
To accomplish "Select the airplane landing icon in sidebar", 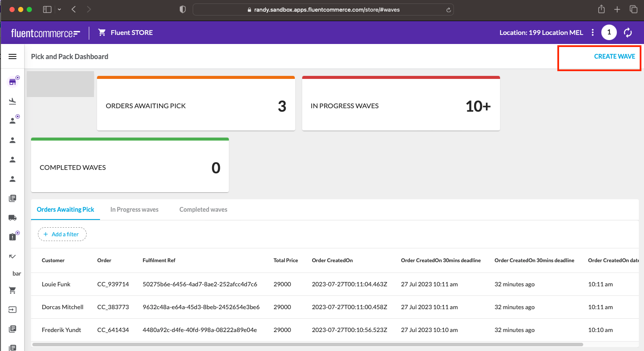I will 13,101.
